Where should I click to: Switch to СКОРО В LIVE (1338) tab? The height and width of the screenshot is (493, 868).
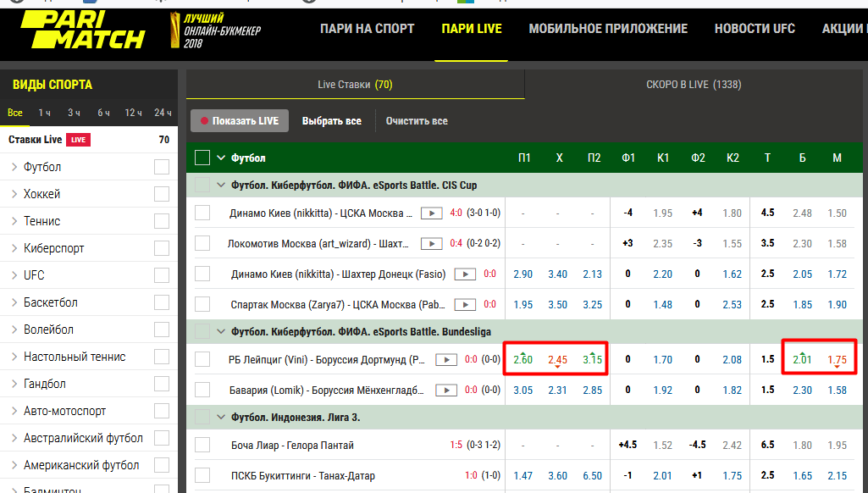pyautogui.click(x=694, y=85)
